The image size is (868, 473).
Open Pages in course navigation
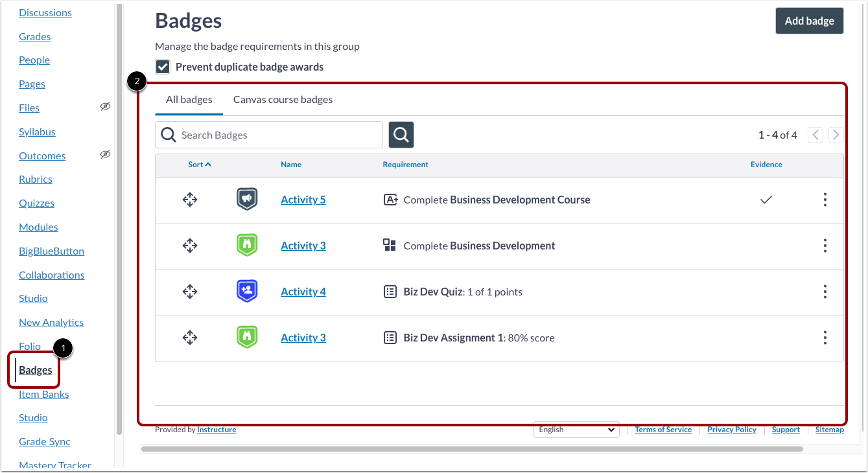point(32,84)
